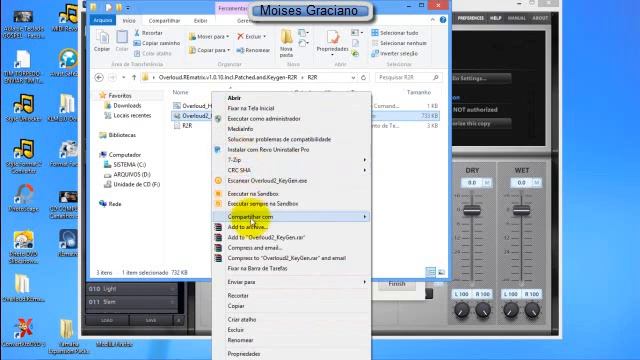Viewport: 640px width, 360px height.
Task: Click Compress and email... entry
Action: click(255, 248)
